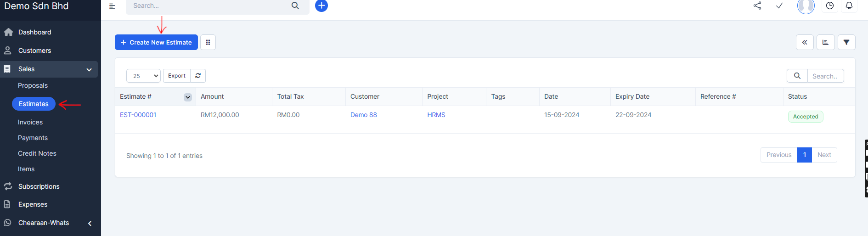Open Credit Notes from the Sales submenu
Image resolution: width=868 pixels, height=236 pixels.
click(x=37, y=153)
